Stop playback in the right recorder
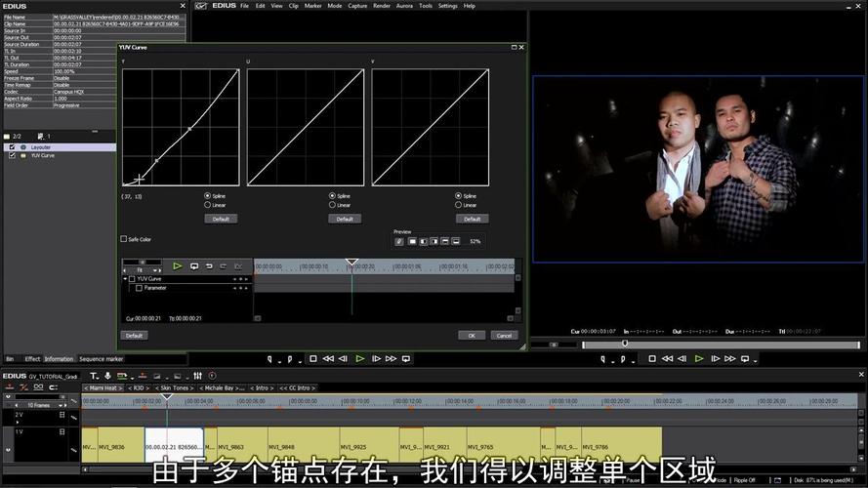 click(x=652, y=359)
